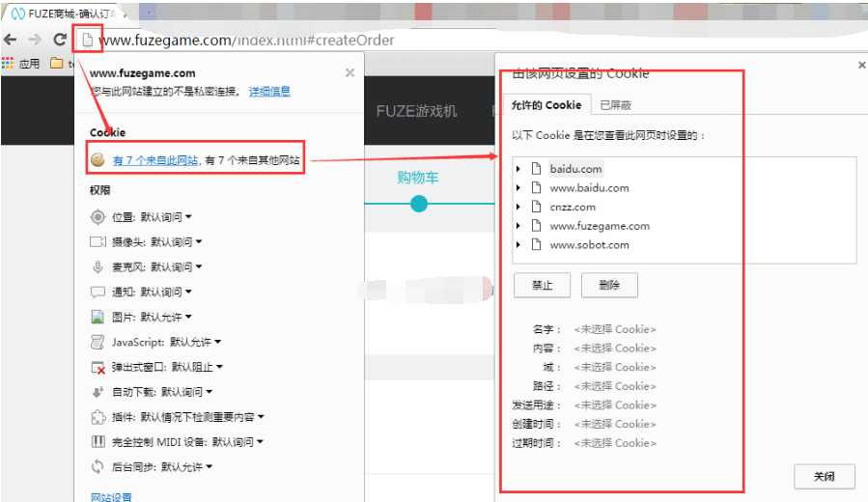
Task: Select the FUZE商城 browser tab
Action: (66, 14)
